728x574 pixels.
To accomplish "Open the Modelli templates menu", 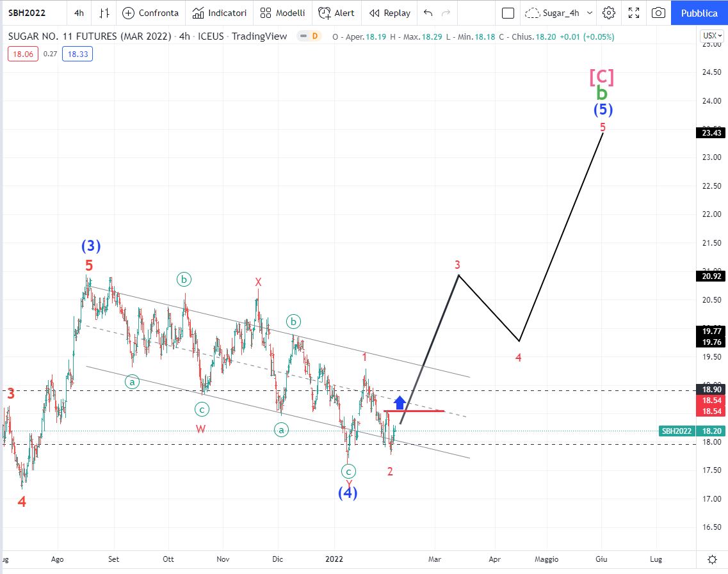I will [x=283, y=13].
